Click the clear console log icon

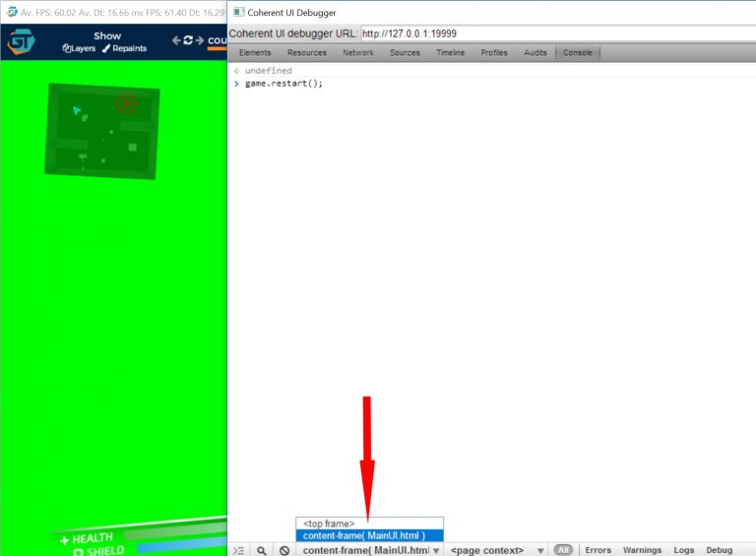pos(284,550)
